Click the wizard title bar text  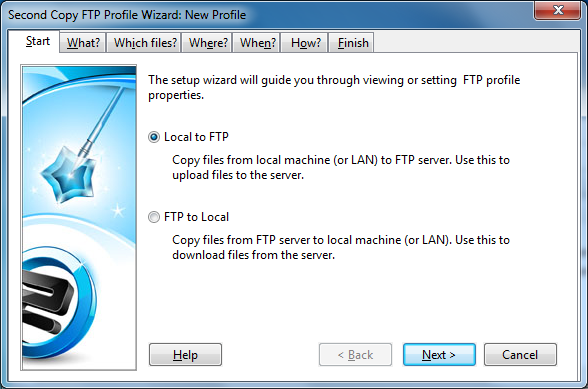127,15
